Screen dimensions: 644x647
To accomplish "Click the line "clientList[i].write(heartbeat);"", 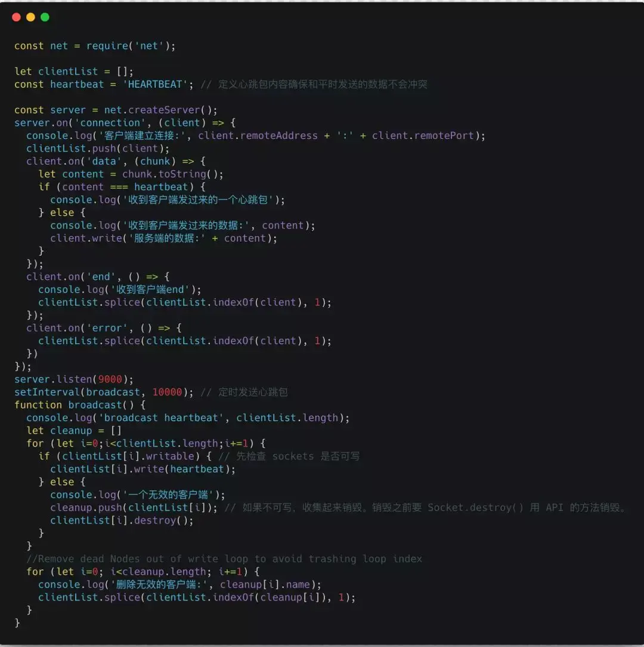I will 143,469.
